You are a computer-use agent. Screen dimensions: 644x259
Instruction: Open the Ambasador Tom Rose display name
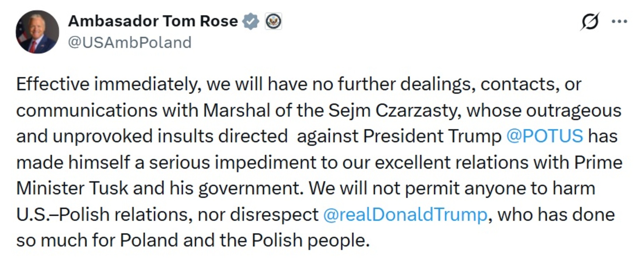point(153,21)
